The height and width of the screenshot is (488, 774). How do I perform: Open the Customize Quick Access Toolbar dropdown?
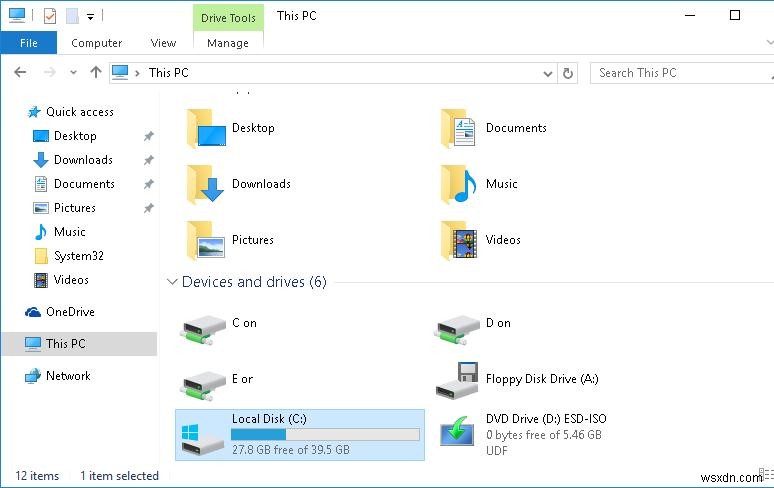[x=90, y=17]
